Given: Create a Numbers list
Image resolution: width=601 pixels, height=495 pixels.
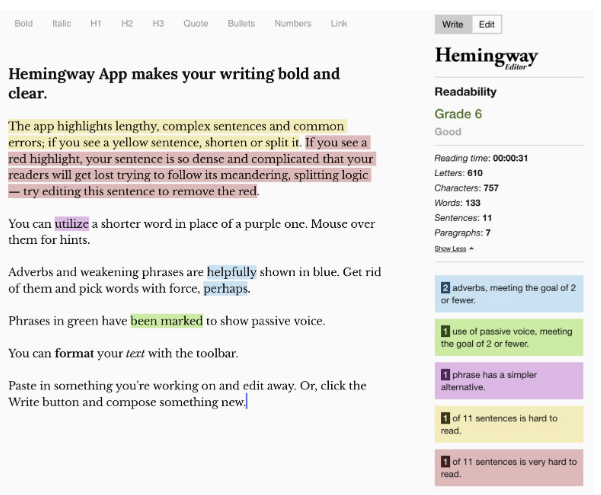Looking at the screenshot, I should 293,23.
